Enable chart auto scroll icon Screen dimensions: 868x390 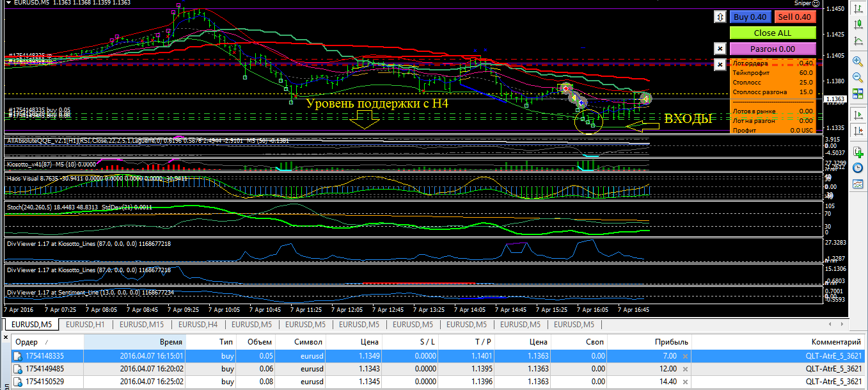coord(858,115)
